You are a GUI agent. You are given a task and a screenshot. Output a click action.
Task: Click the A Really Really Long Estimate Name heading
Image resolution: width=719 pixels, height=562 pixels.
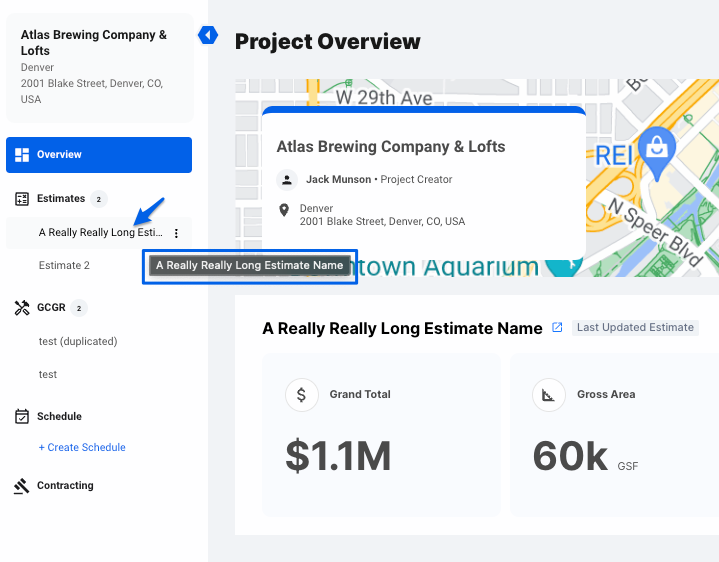pyautogui.click(x=402, y=329)
